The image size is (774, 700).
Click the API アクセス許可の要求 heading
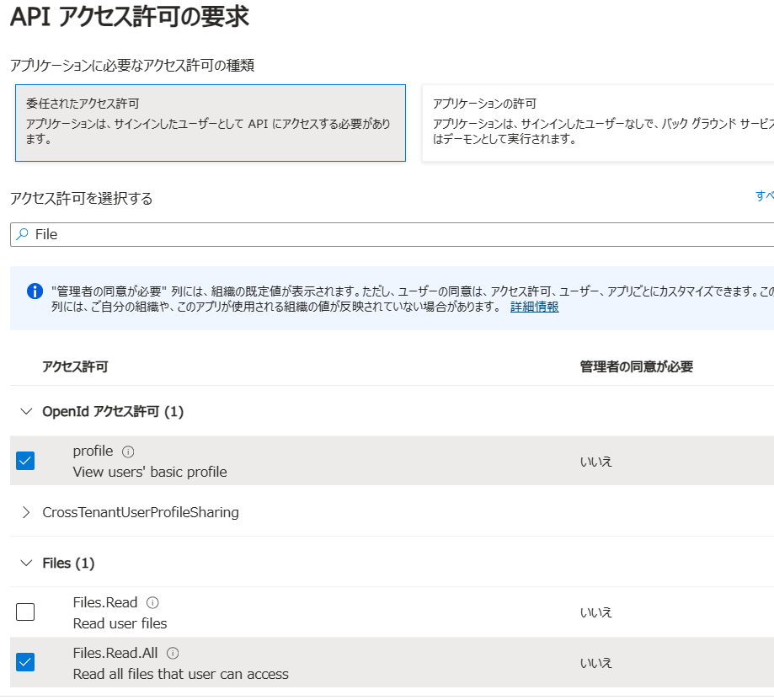click(130, 16)
